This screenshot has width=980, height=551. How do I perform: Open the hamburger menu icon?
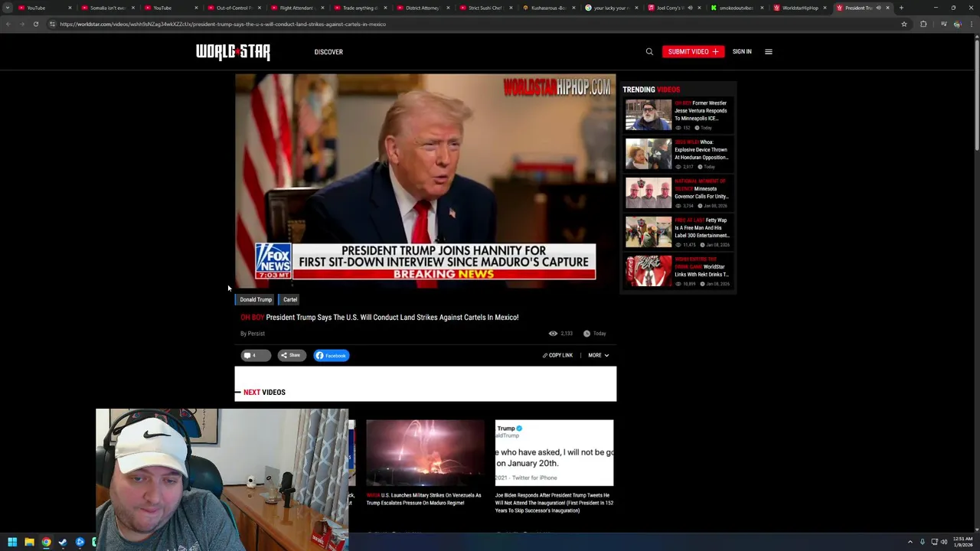[x=769, y=51]
